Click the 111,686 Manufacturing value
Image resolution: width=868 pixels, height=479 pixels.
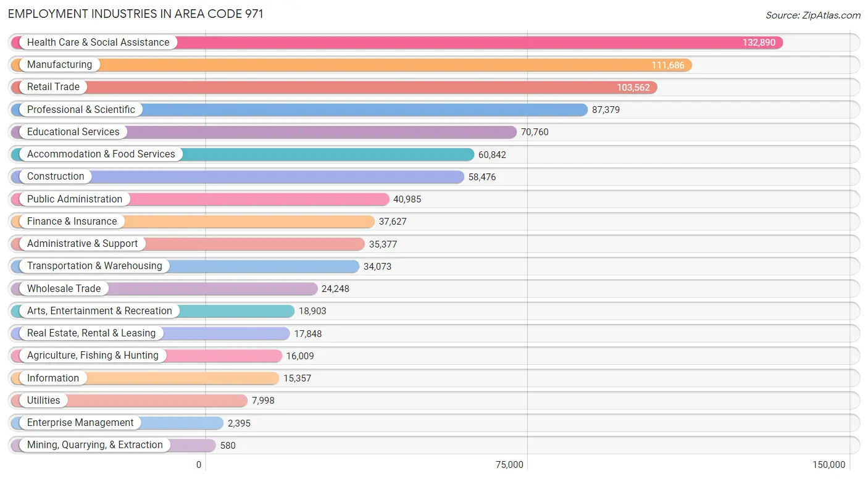tap(668, 65)
